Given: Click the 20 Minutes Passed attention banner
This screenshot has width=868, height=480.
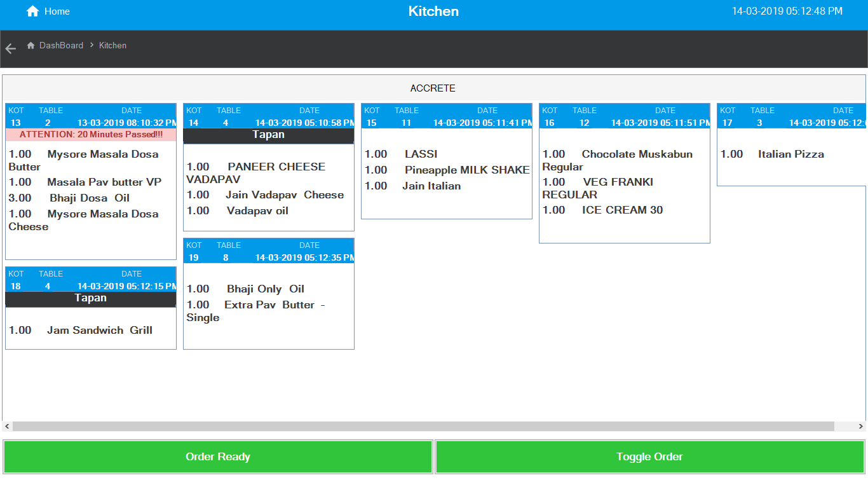Looking at the screenshot, I should pyautogui.click(x=91, y=135).
